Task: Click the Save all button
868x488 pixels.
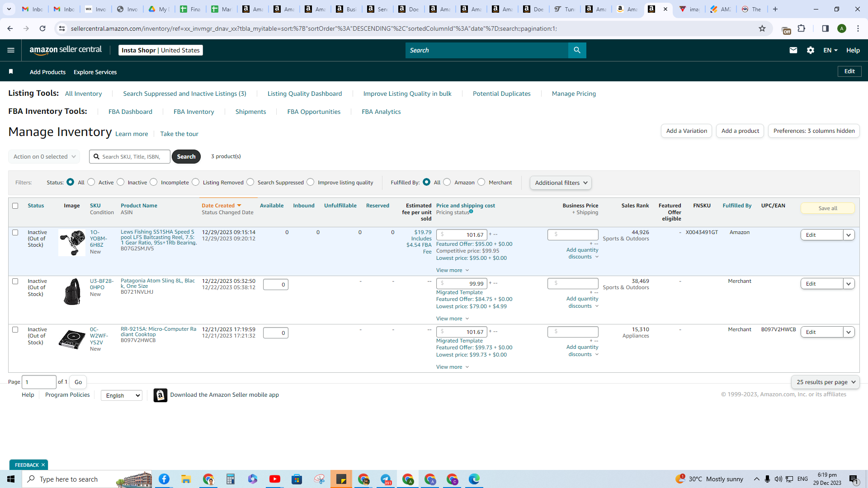Action: [827, 208]
